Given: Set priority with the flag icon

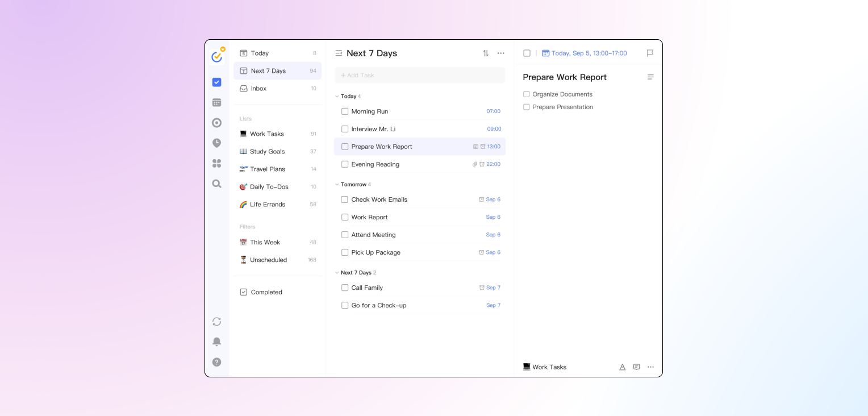Looking at the screenshot, I should click(650, 53).
